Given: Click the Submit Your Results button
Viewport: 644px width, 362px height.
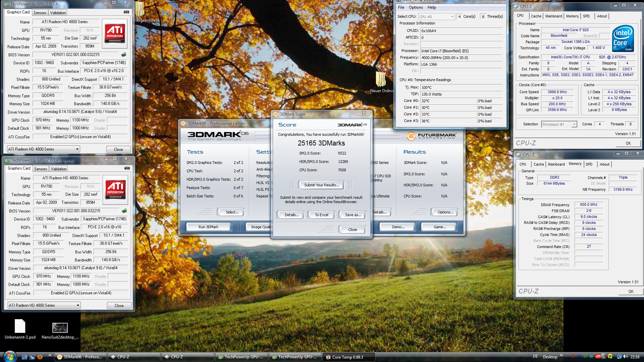Looking at the screenshot, I should (321, 185).
